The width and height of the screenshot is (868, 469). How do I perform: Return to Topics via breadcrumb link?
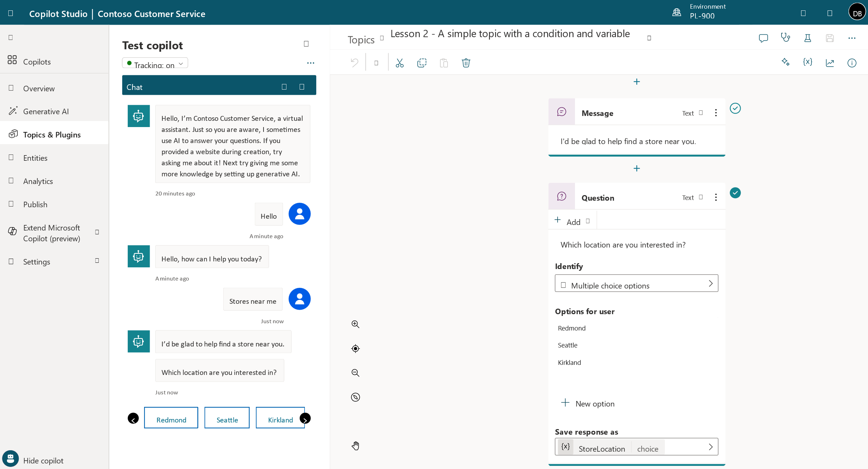point(361,40)
